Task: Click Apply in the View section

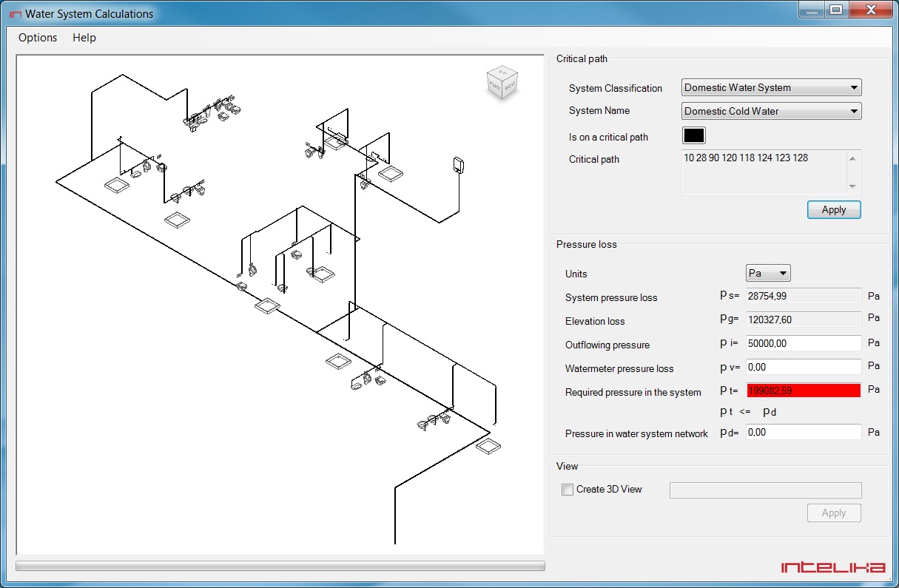Action: point(834,513)
